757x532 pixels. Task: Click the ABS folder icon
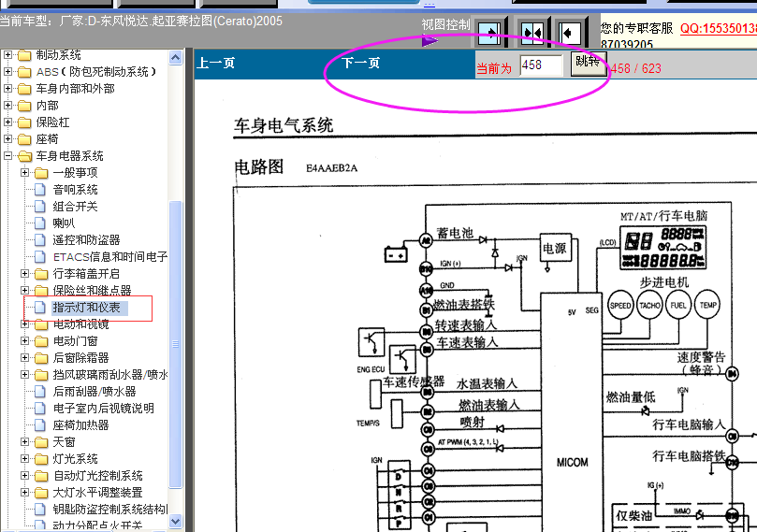[24, 72]
